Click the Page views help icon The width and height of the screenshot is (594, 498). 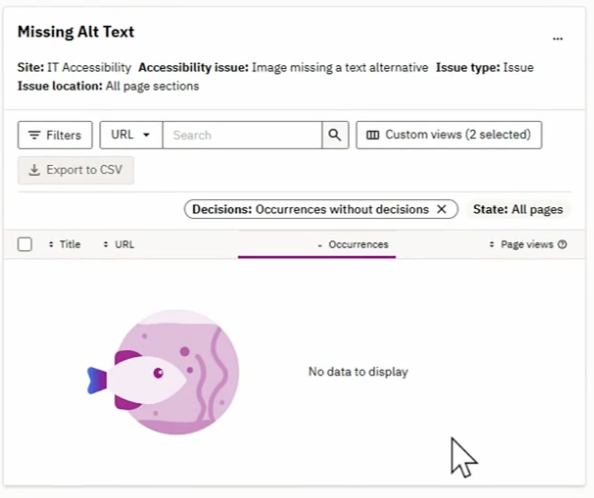point(563,244)
